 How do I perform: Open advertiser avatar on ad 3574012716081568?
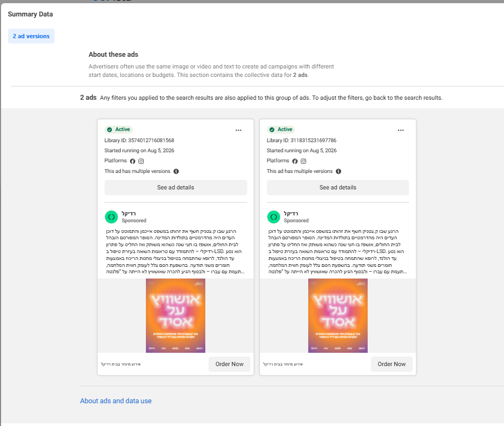[x=111, y=217]
